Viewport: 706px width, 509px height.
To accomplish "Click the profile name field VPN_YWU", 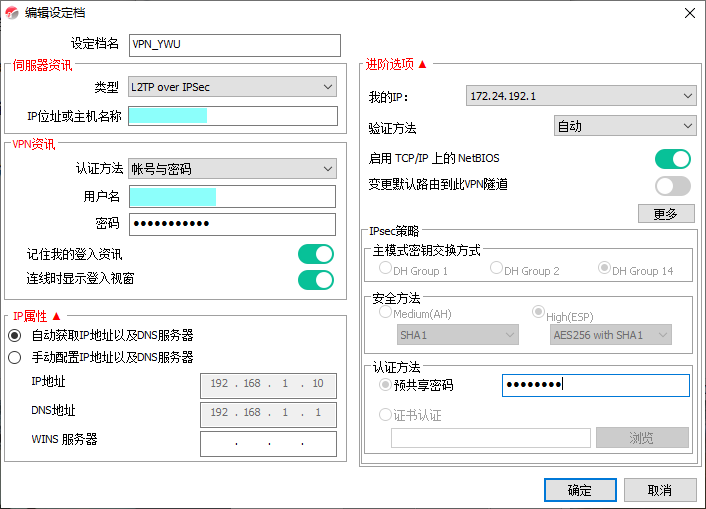I will [x=234, y=45].
